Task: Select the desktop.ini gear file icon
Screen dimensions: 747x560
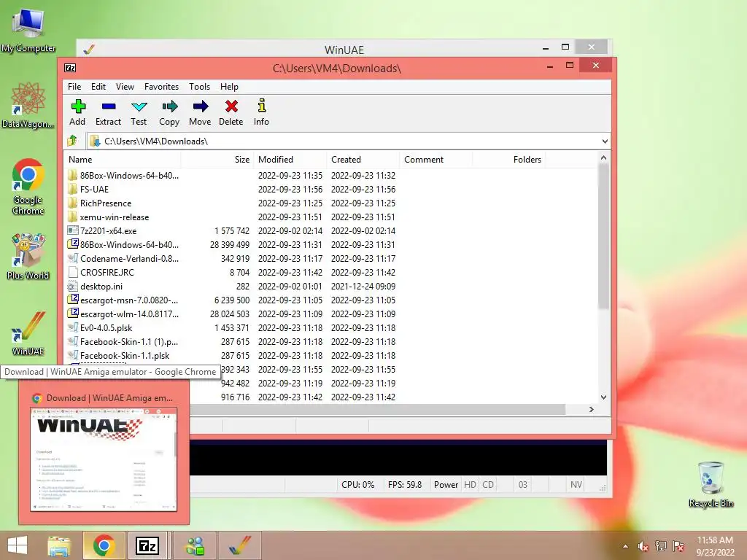Action: point(72,286)
